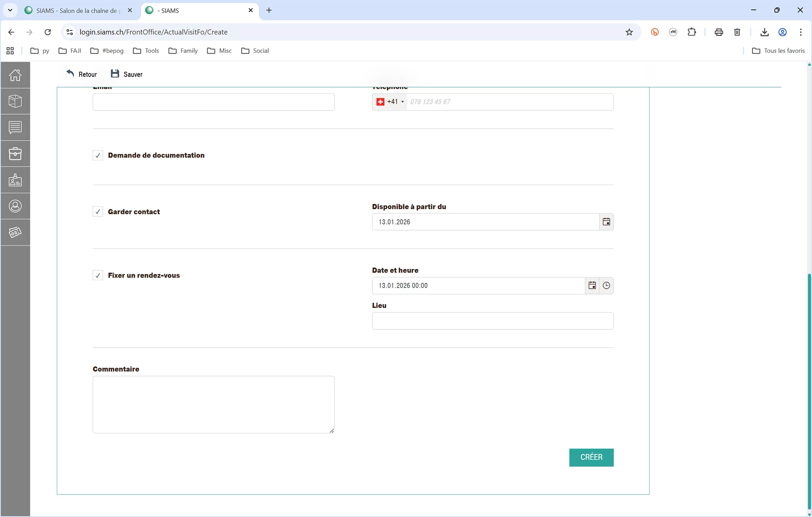Click the home icon in left sidebar
812x517 pixels.
[15, 75]
